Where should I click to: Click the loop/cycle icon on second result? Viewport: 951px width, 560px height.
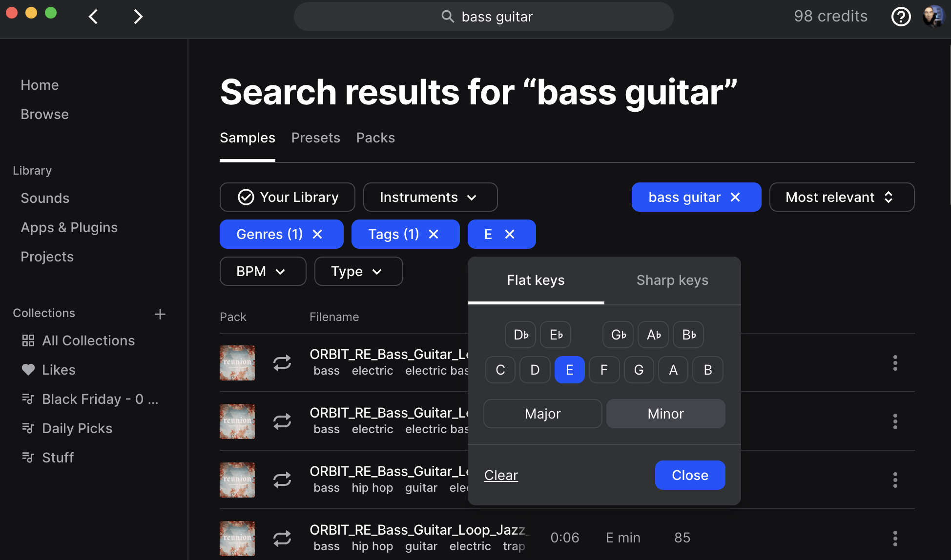(x=282, y=420)
